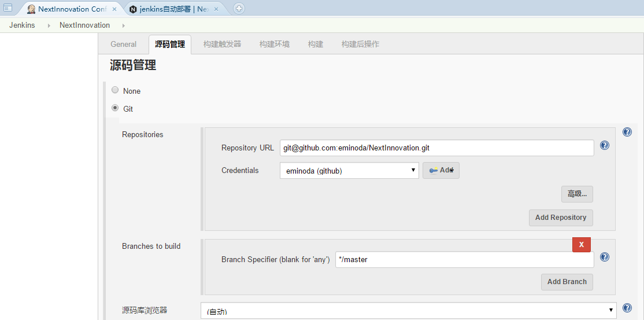Expand the Jenkins breadcrumb arrow menu
644x320 pixels.
(49, 25)
